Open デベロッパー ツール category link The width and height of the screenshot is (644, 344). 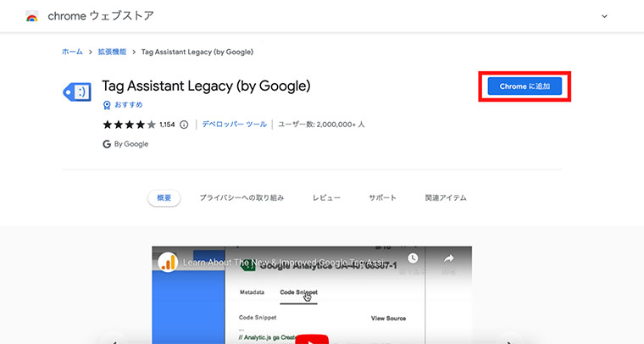234,124
